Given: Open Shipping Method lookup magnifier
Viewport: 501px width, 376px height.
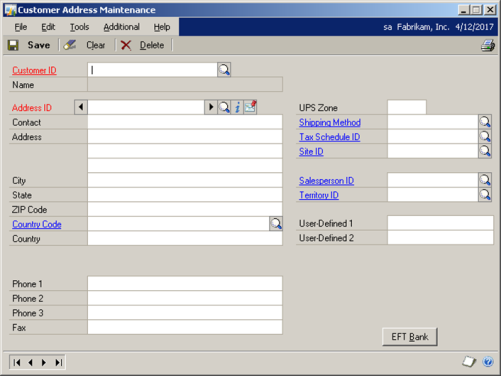Looking at the screenshot, I should pyautogui.click(x=485, y=122).
